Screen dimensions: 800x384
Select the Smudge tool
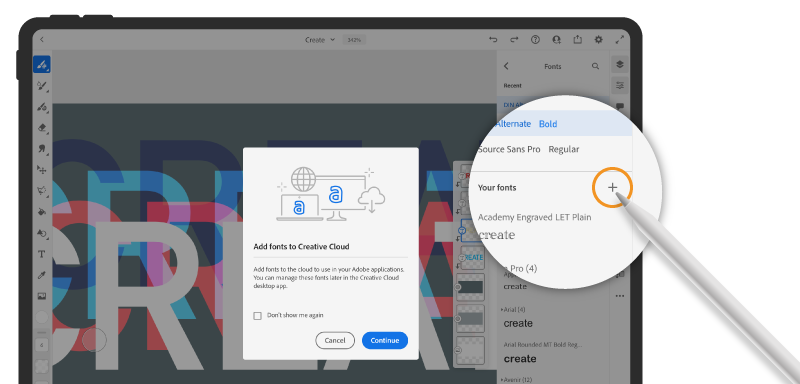pyautogui.click(x=42, y=148)
